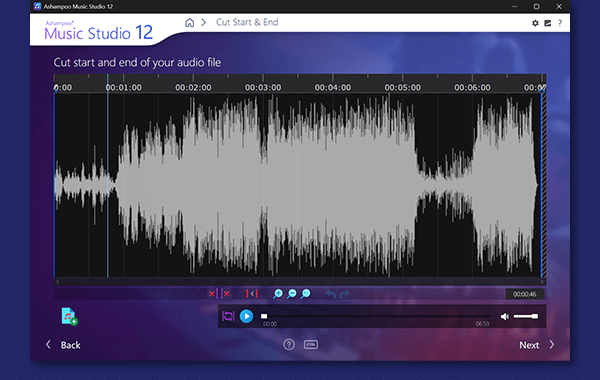Go to Next step
This screenshot has height=380, width=600.
pos(529,345)
